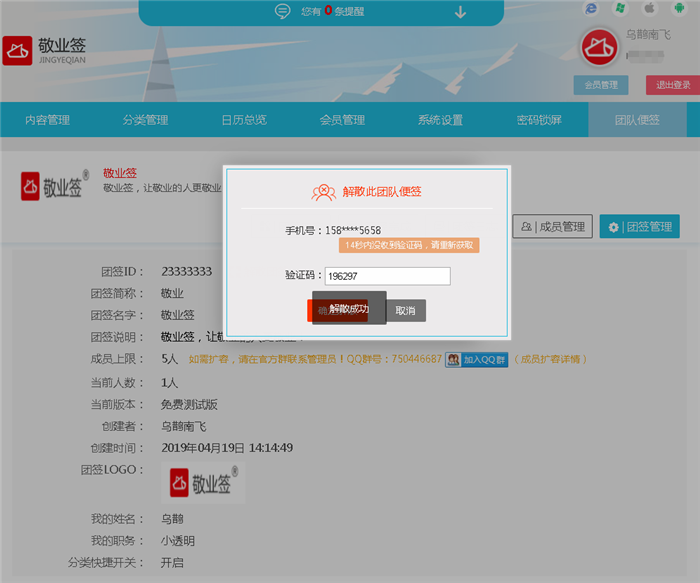Click the 小透明 job title text

pos(178,541)
